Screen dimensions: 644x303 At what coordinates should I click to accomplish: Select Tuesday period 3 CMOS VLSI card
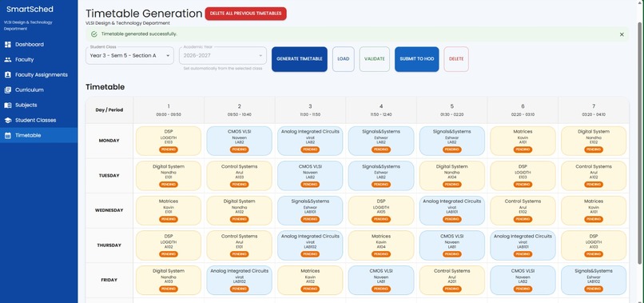click(x=310, y=176)
